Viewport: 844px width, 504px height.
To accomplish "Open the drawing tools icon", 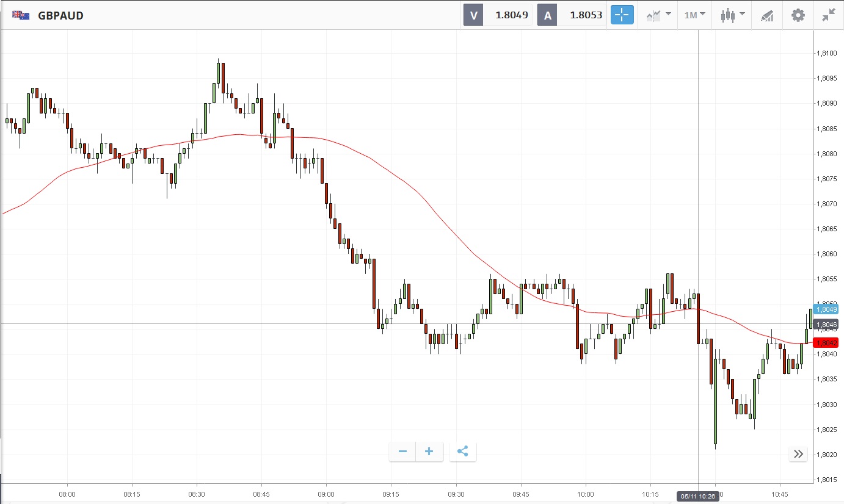I will [767, 15].
